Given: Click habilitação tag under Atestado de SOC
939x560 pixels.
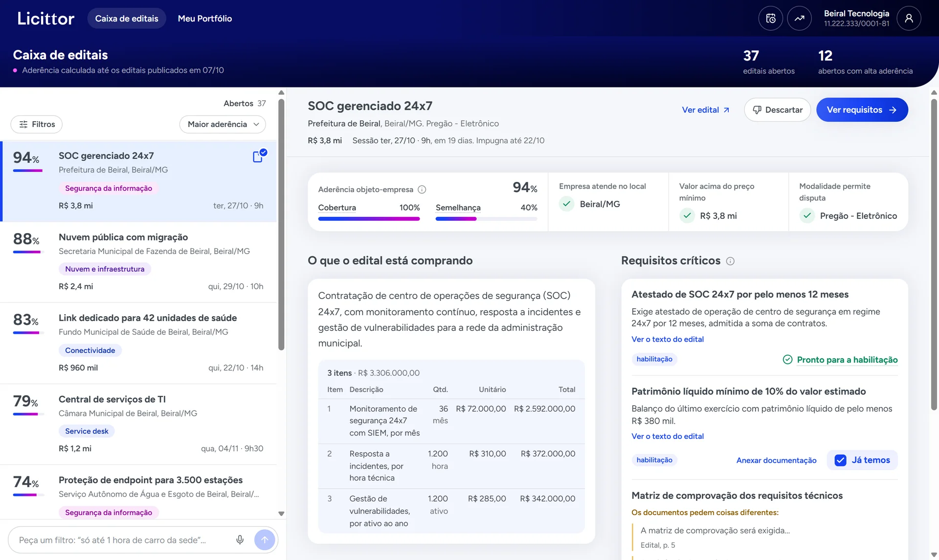Looking at the screenshot, I should pos(654,359).
